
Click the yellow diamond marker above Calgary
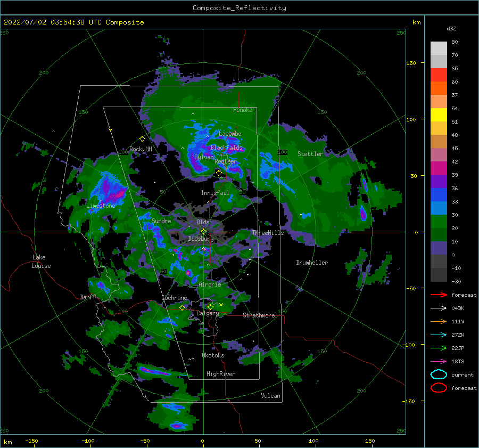pos(210,307)
